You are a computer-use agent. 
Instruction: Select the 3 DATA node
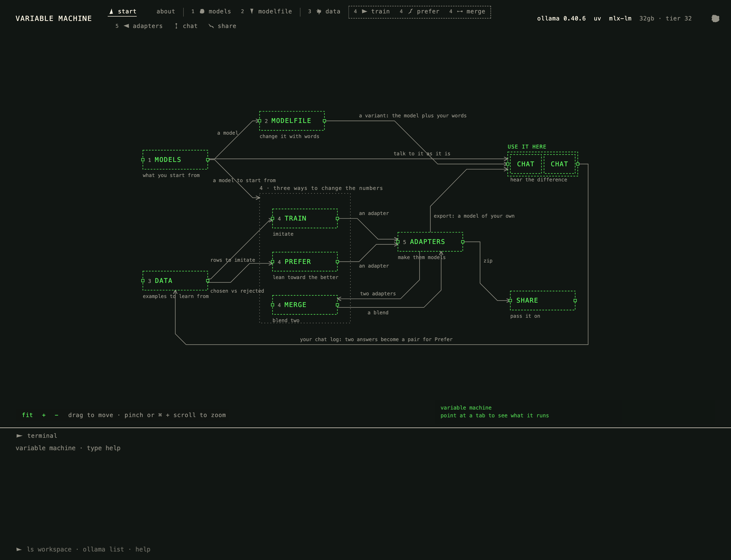[x=175, y=281]
